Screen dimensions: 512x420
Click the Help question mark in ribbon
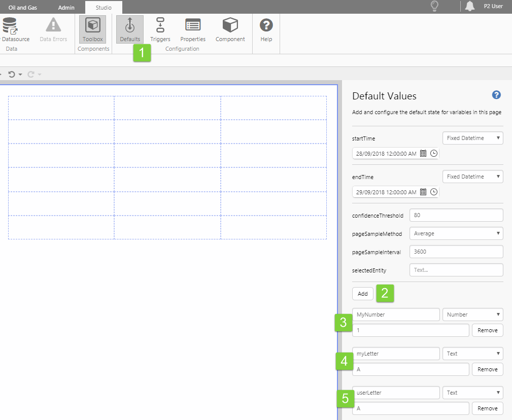(x=266, y=29)
